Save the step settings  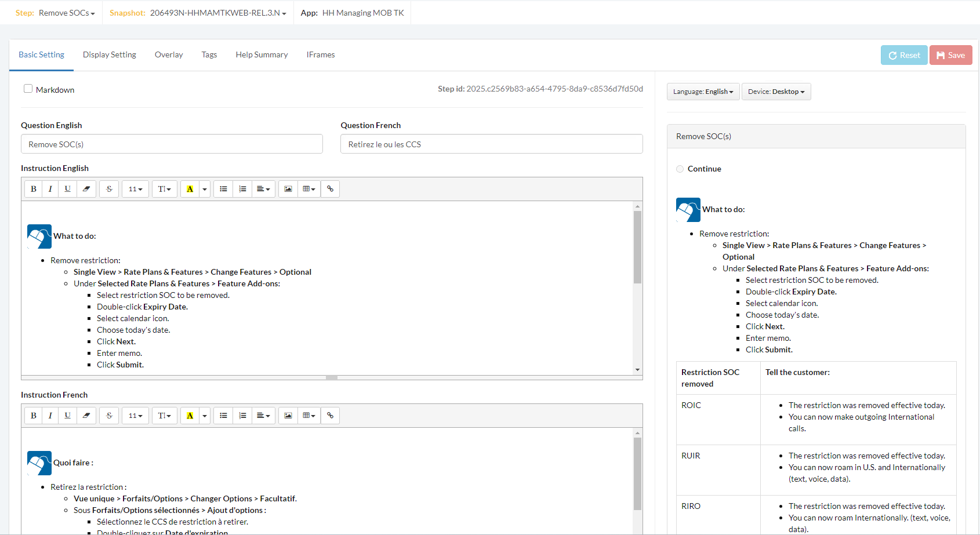[951, 55]
